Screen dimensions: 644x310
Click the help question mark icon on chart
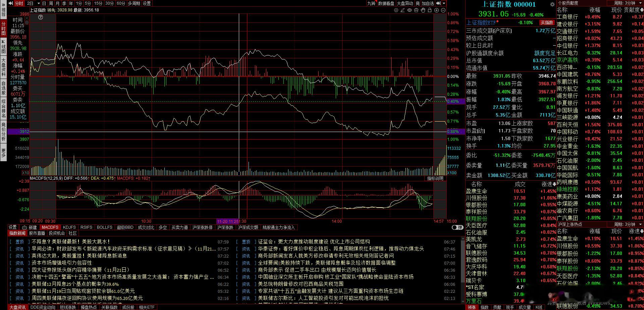(x=41, y=17)
